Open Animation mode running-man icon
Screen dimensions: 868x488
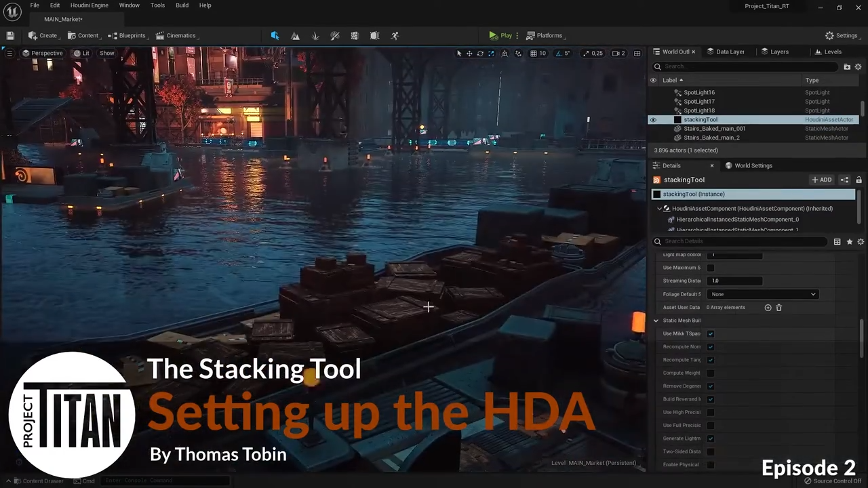coord(395,35)
